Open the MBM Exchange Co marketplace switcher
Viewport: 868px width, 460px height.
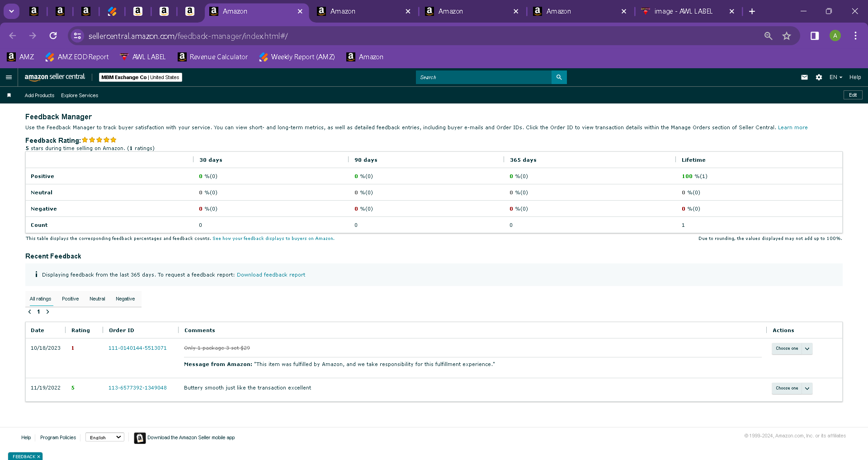[141, 77]
